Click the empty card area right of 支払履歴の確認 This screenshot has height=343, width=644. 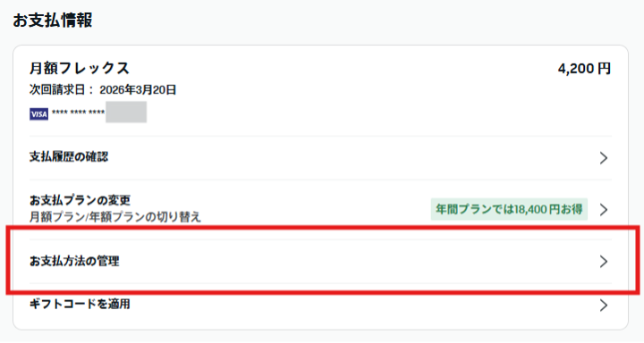coord(353,157)
